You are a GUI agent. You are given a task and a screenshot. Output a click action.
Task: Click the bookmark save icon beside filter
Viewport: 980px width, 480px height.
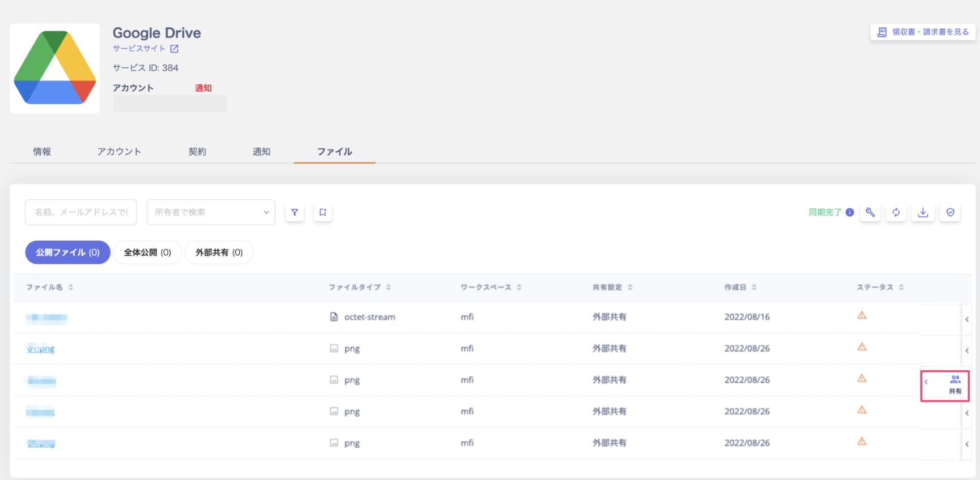tap(323, 213)
